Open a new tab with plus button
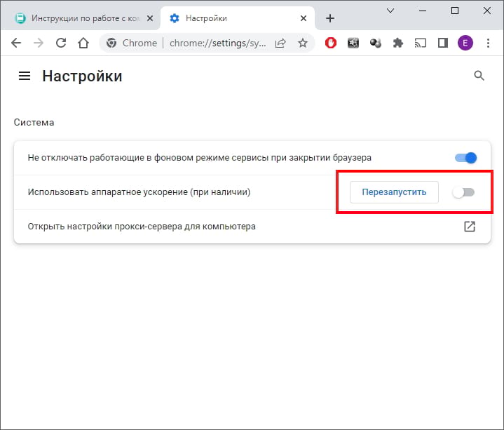 [329, 18]
